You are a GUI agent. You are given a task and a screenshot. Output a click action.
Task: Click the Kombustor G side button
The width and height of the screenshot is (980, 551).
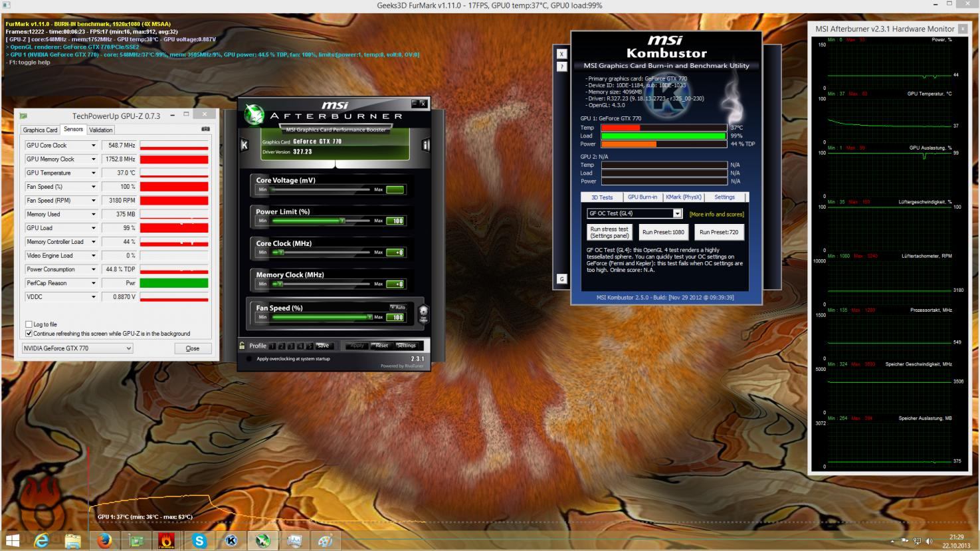[561, 279]
